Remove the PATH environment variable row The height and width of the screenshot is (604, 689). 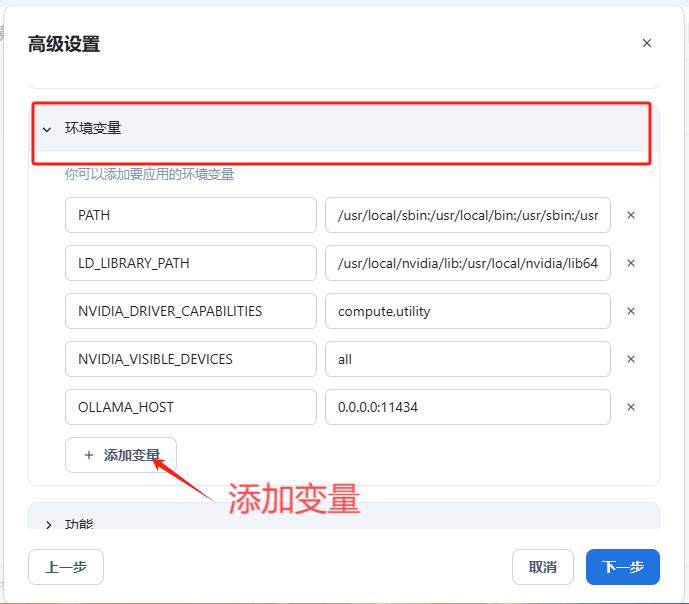tap(631, 215)
